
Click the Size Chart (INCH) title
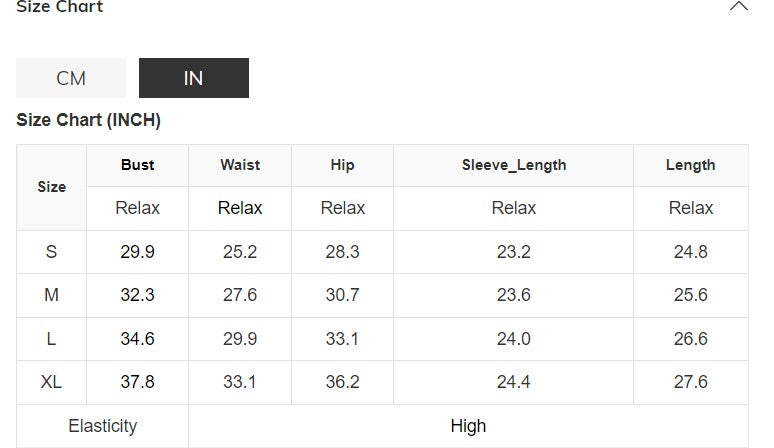coord(89,120)
